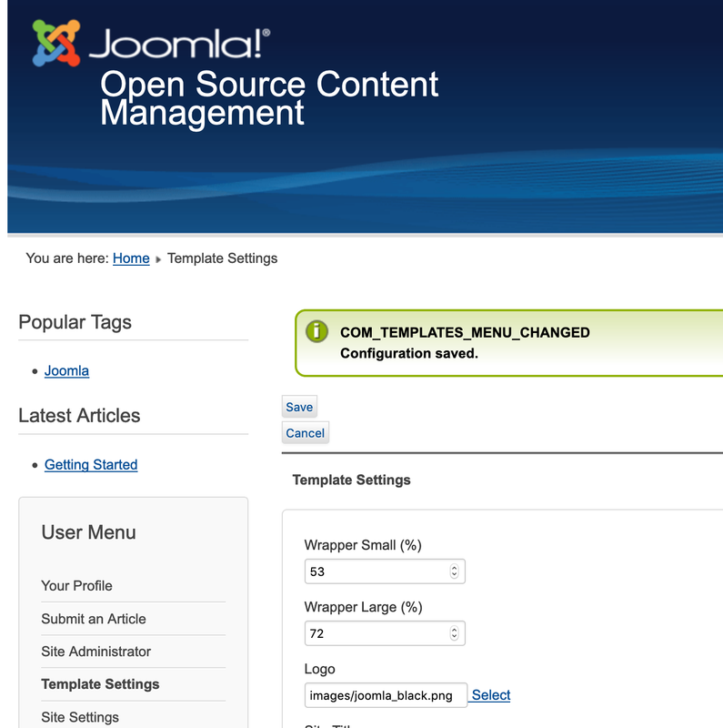723x728 pixels.
Task: Click the Latest Articles heading
Action: point(79,416)
